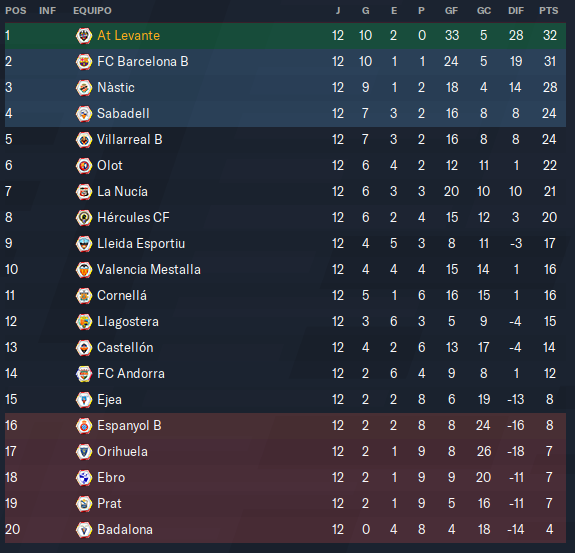
Task: Click the Valencia Mestalla club badge
Action: (84, 270)
